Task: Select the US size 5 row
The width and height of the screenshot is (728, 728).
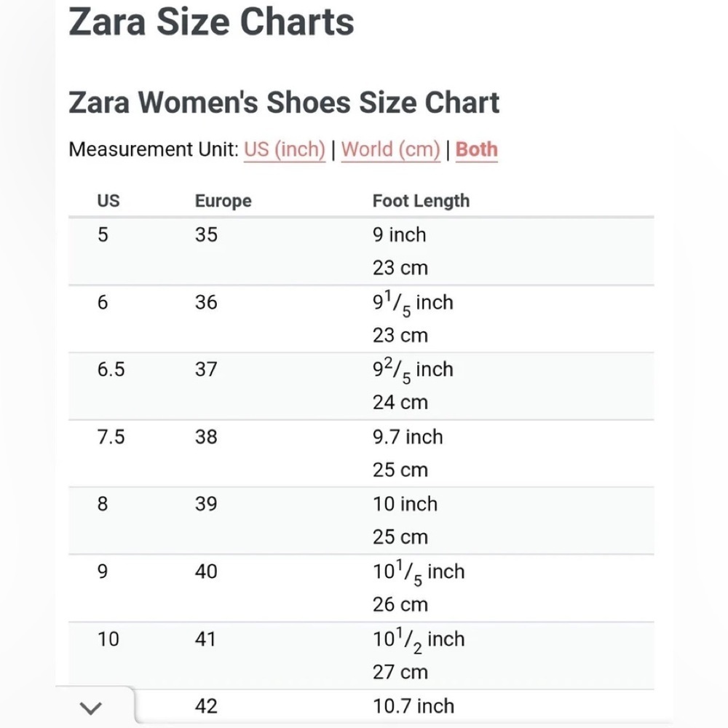Action: tap(361, 251)
